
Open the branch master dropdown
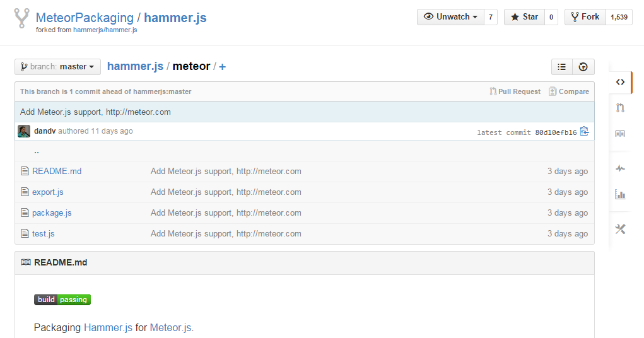[57, 67]
